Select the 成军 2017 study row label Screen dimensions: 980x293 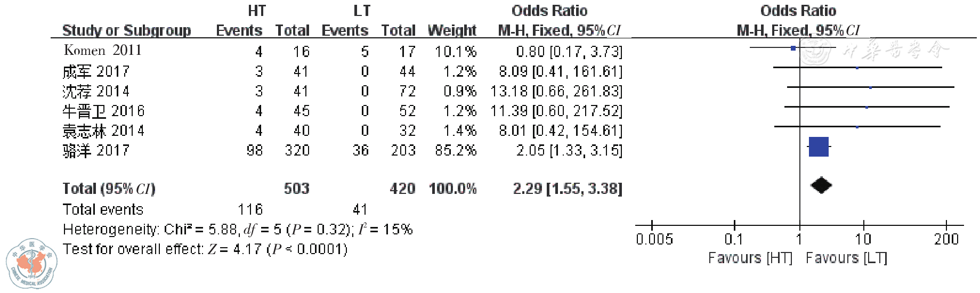pyautogui.click(x=96, y=71)
